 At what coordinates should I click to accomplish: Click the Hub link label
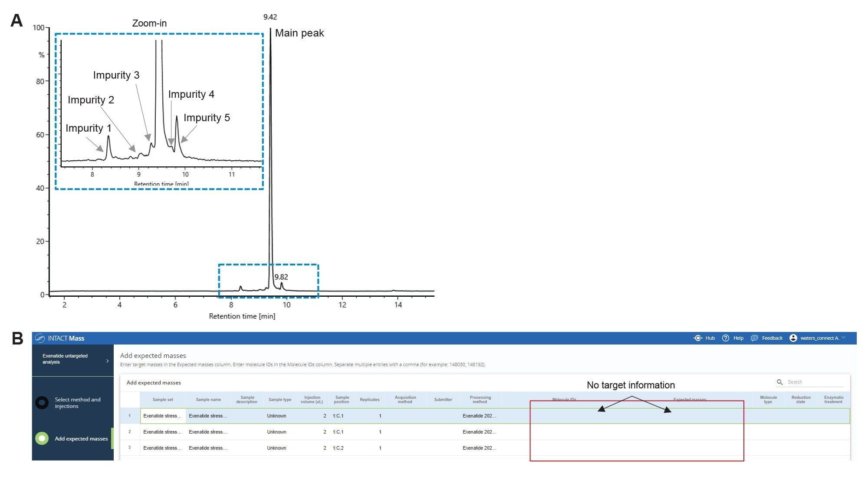point(710,338)
